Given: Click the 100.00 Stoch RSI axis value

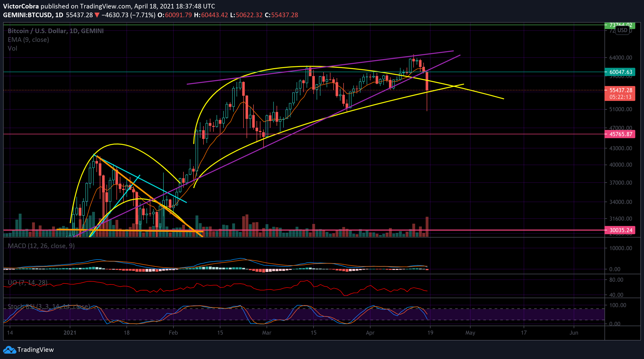Looking at the screenshot, I should pyautogui.click(x=618, y=305).
